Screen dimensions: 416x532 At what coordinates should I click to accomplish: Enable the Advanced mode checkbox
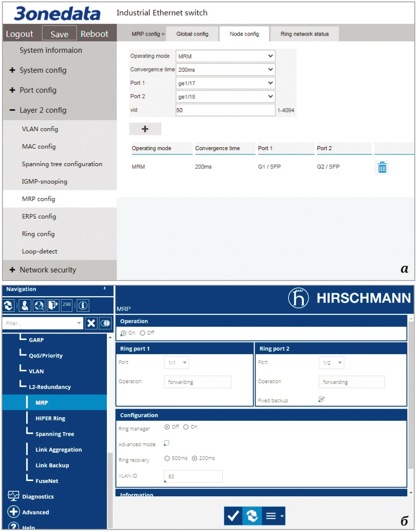(167, 443)
